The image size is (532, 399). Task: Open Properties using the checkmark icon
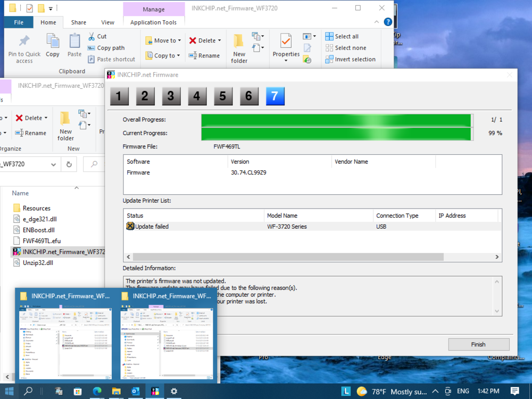(x=286, y=41)
